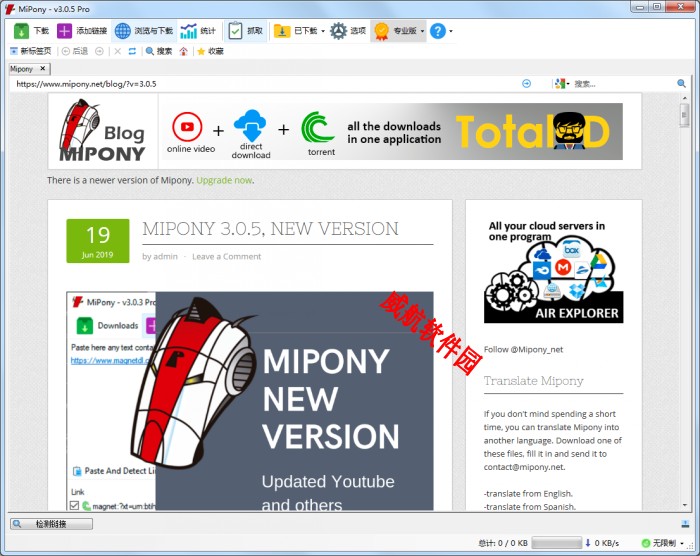Click the Leave a Comment link
Screen dimensions: 700x556
pyautogui.click(x=226, y=256)
